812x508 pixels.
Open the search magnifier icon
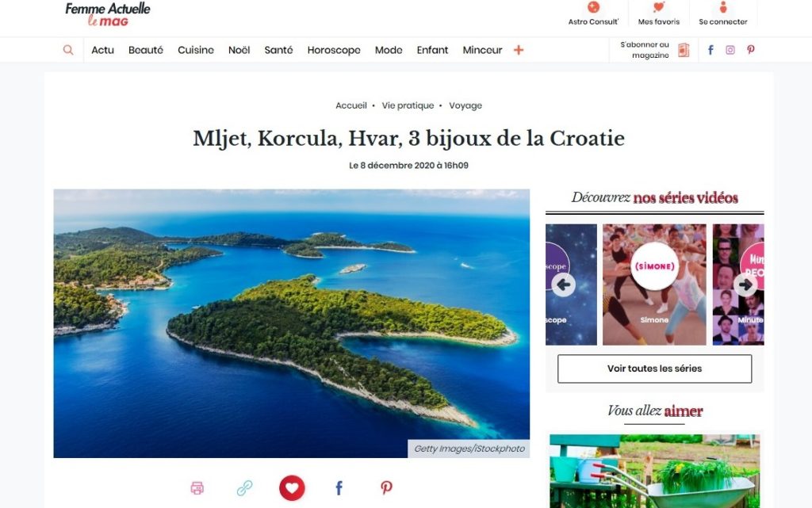pyautogui.click(x=68, y=50)
